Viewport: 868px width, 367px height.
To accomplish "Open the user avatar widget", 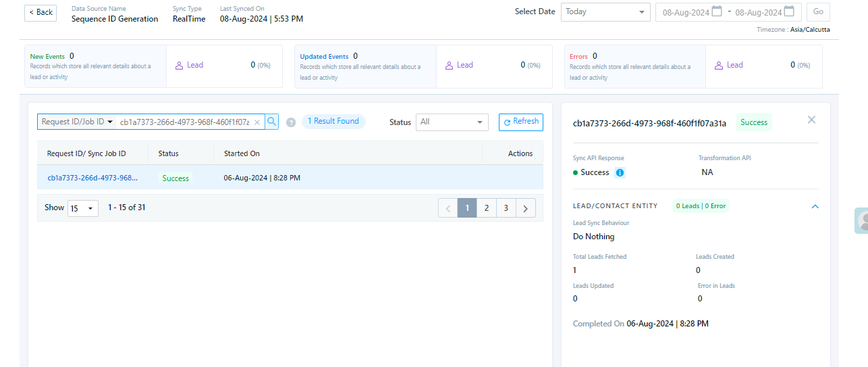I will click(861, 220).
